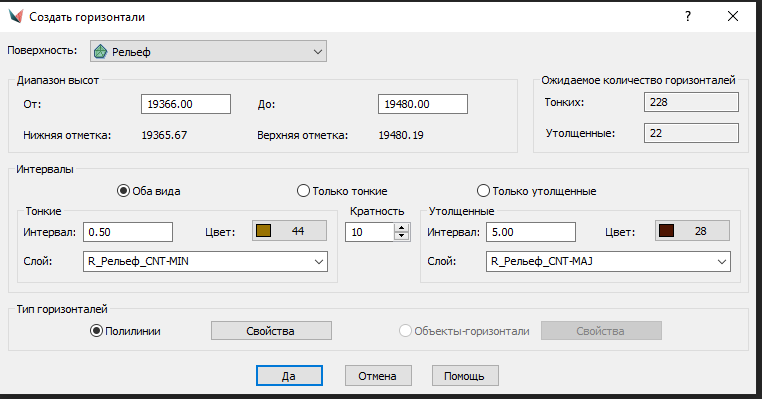
Task: Increase Кратность value with up arrow
Action: (401, 228)
